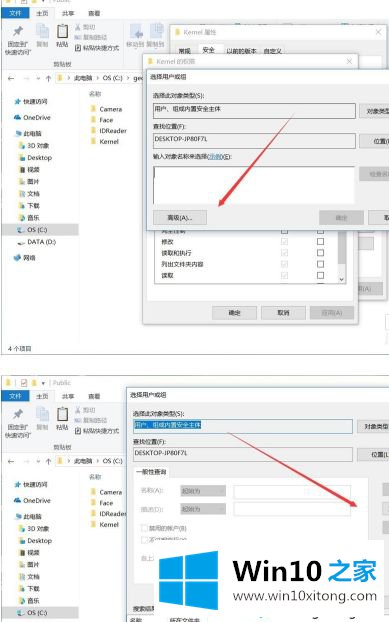Viewport: 389px width, 622px height.
Task: Click 确定 in the Kernel 的权限 dialog
Action: tap(234, 313)
